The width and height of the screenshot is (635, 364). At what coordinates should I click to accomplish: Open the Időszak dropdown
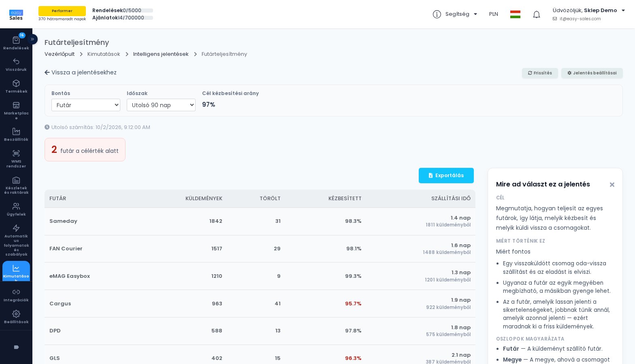click(161, 105)
